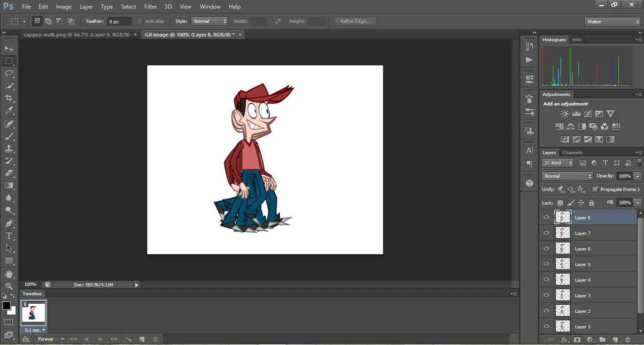The height and width of the screenshot is (345, 644).
Task: Select the Move tool
Action: point(9,48)
